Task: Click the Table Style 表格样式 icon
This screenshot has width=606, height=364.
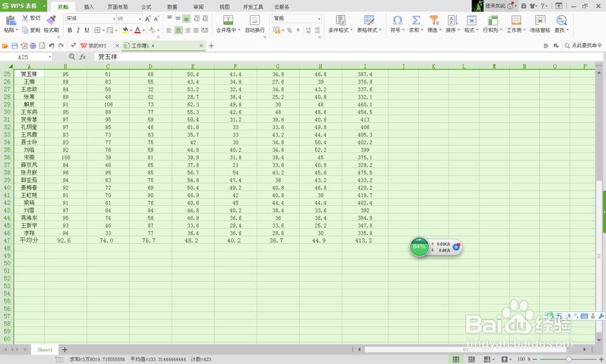Action: (x=368, y=20)
